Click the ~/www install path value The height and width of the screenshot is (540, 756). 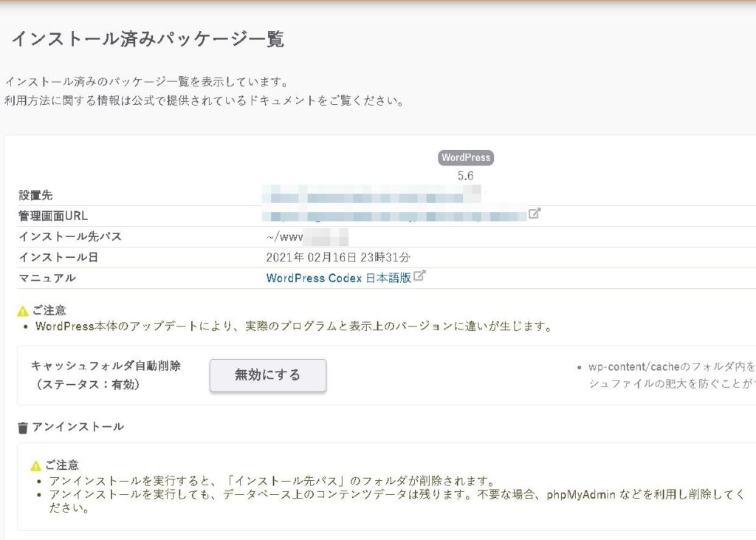pyautogui.click(x=284, y=237)
